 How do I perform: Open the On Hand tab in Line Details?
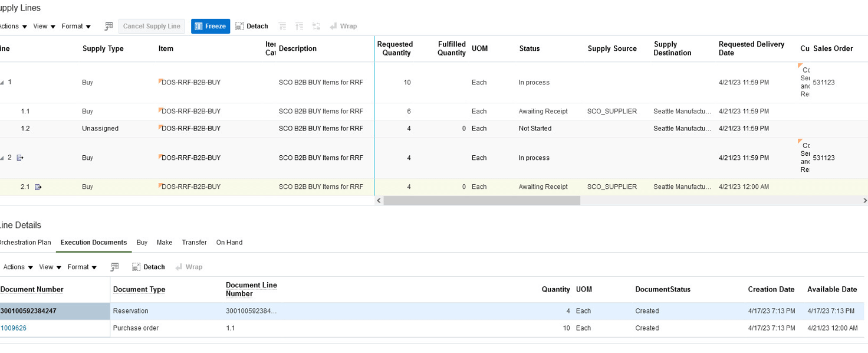tap(229, 242)
